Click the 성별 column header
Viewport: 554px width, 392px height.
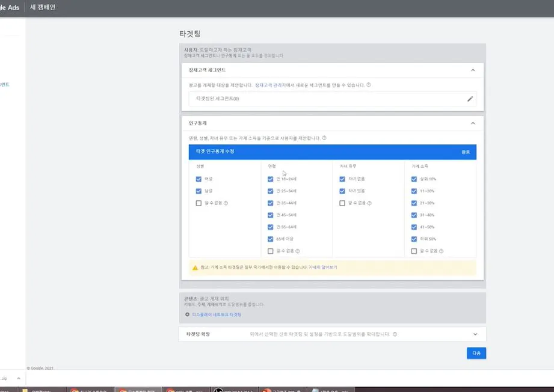tap(200, 166)
